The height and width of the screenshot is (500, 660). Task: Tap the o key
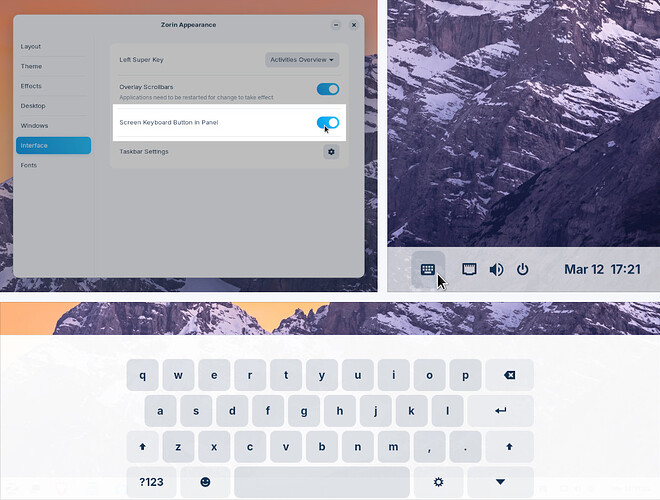429,375
